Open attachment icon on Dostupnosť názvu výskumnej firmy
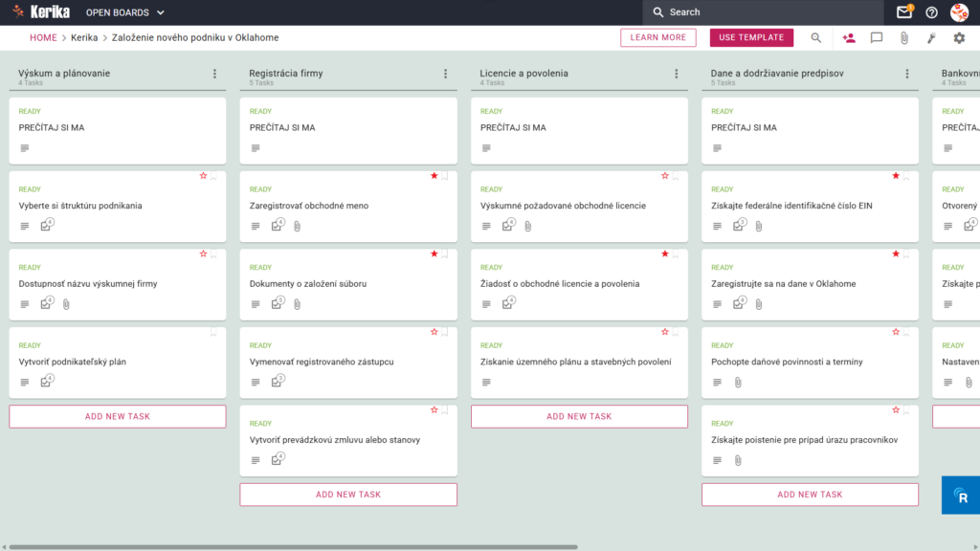Viewport: 980px width, 551px height. coord(66,304)
